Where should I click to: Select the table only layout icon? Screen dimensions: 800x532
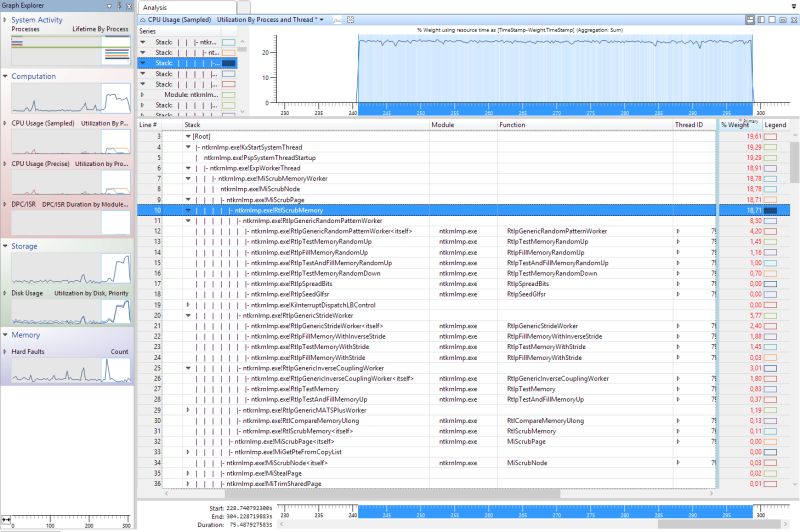coord(771,20)
